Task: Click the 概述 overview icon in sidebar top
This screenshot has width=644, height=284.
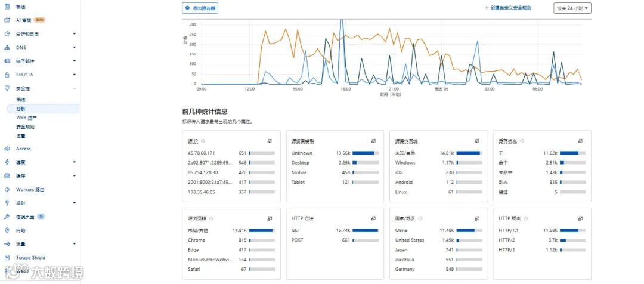Action: [7, 7]
